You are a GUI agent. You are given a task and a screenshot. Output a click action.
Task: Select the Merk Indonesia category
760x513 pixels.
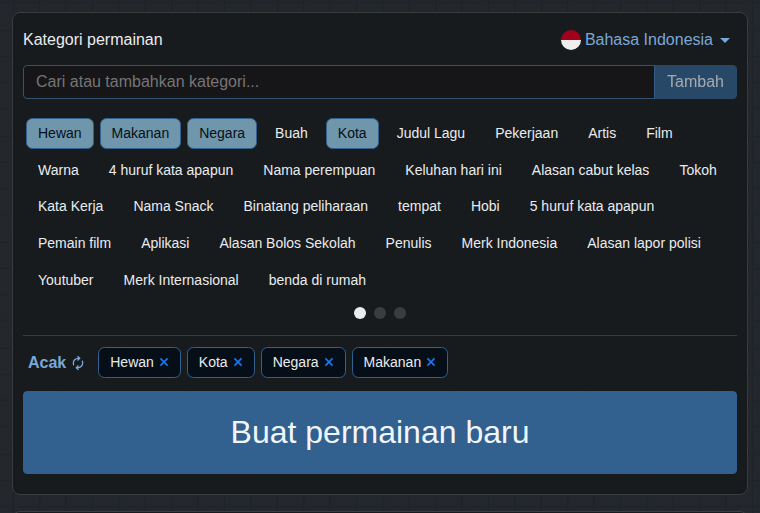click(509, 243)
